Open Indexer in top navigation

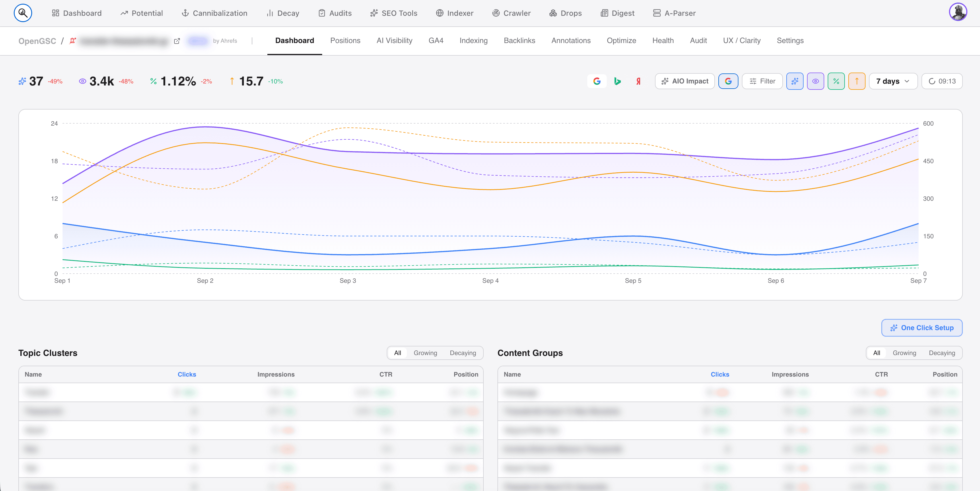pyautogui.click(x=455, y=13)
